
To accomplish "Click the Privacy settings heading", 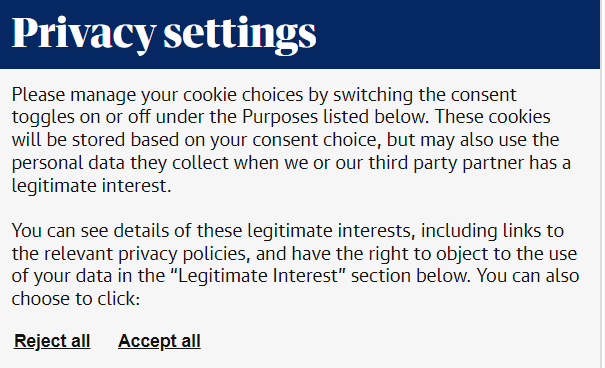I will coord(164,34).
